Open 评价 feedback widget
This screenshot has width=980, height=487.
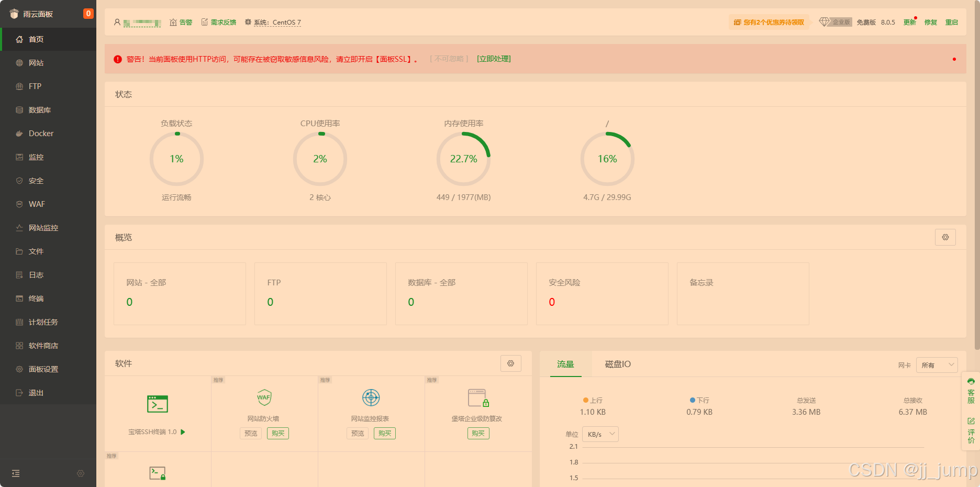pos(971,430)
